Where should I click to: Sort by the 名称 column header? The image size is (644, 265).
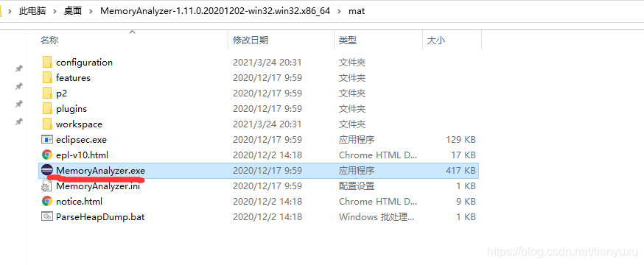[49, 40]
